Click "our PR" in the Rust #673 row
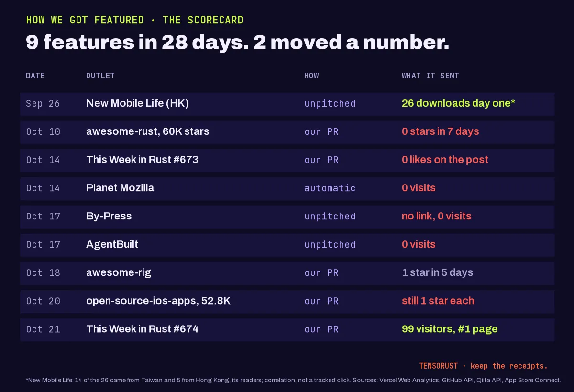This screenshot has width=574, height=392. pyautogui.click(x=321, y=160)
